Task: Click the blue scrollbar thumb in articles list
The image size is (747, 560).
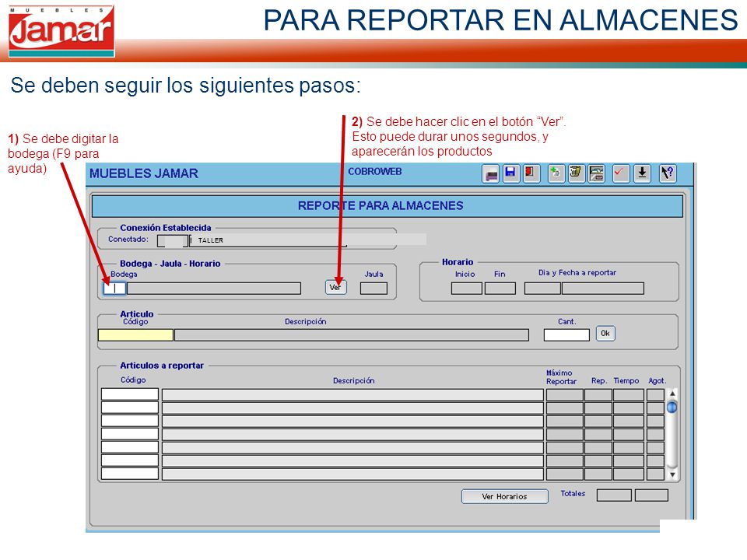Action: [672, 407]
